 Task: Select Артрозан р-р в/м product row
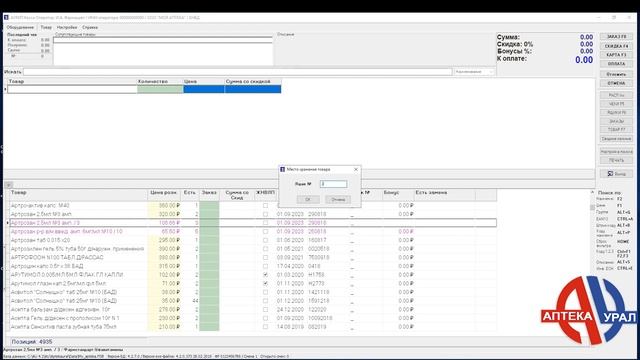tap(253, 231)
